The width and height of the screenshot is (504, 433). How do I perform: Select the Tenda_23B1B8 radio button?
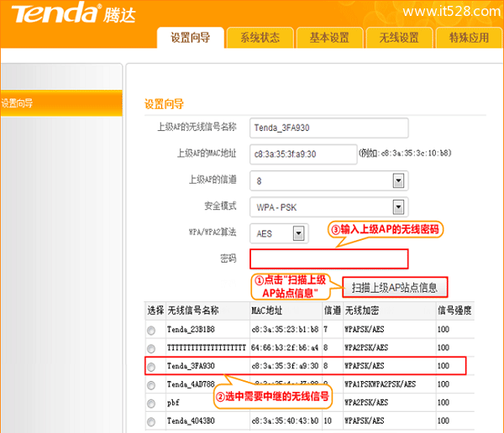[x=151, y=331]
